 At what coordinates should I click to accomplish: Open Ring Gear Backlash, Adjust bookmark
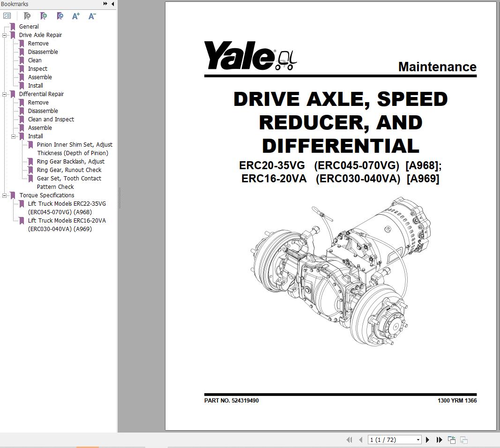[70, 161]
